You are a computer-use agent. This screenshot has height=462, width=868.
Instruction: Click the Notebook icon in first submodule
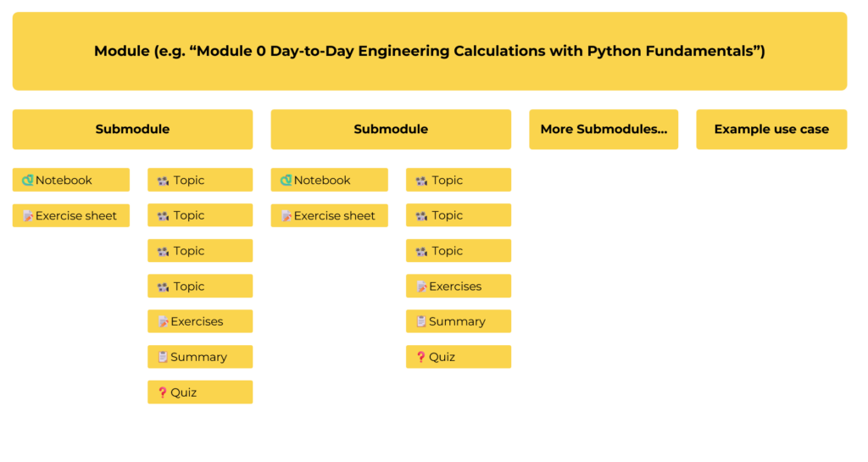tap(28, 180)
